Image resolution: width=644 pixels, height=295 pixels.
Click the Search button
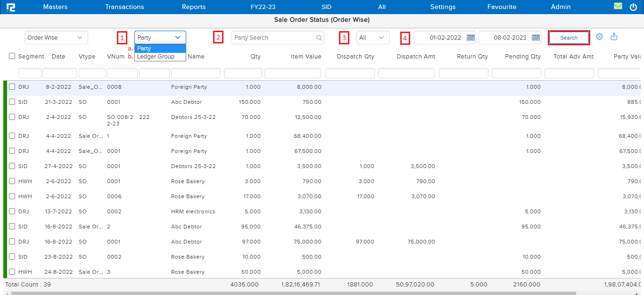tap(569, 38)
